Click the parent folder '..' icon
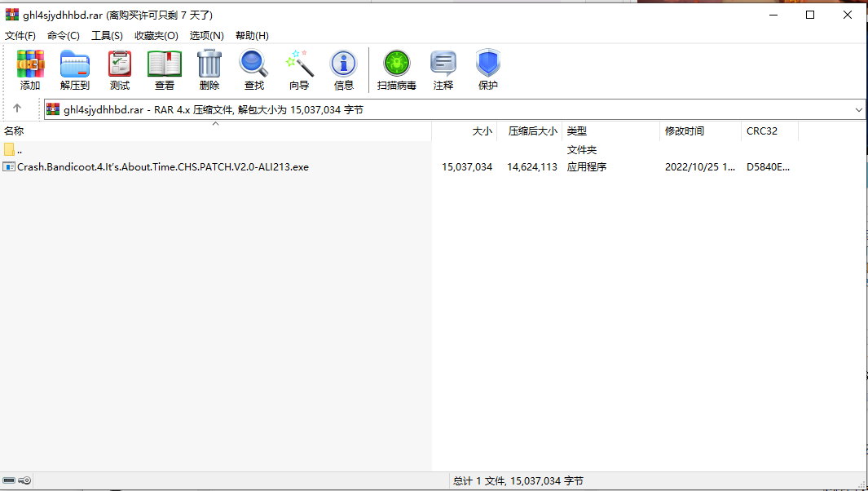Screen dimensions: 868x491 pos(9,149)
